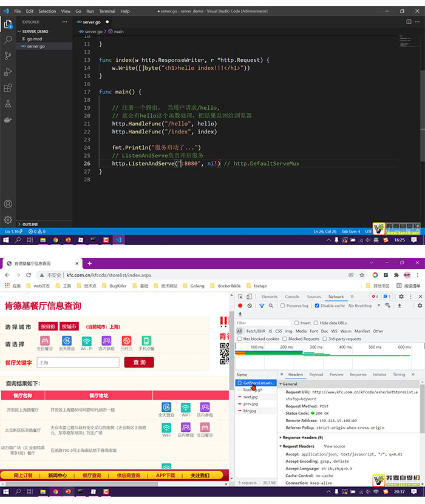Select element inspector tool in DevTools
The image size is (425, 504).
click(x=240, y=297)
